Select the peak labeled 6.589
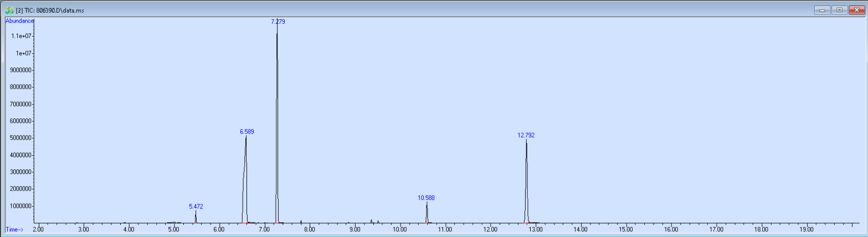 coord(247,132)
